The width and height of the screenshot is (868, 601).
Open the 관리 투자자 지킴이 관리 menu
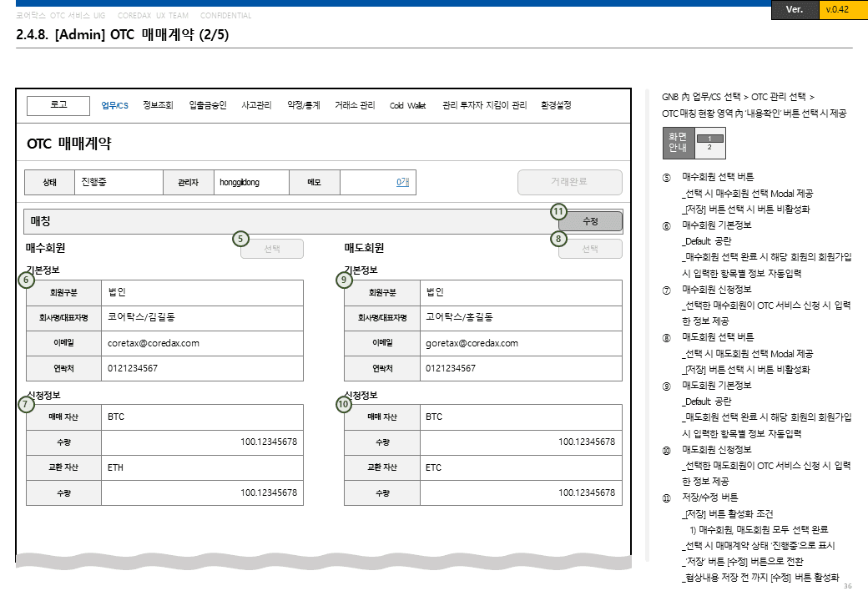[484, 105]
